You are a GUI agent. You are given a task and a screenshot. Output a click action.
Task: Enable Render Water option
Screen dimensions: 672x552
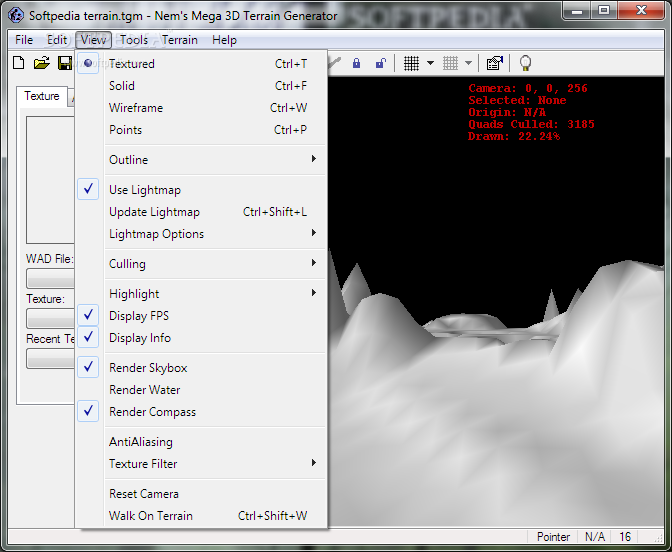click(201, 390)
